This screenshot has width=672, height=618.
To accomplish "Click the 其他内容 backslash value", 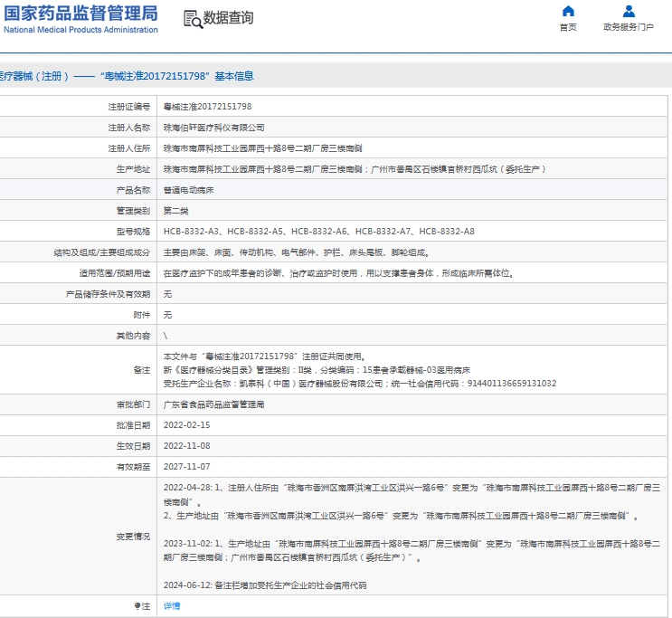I will 166,336.
